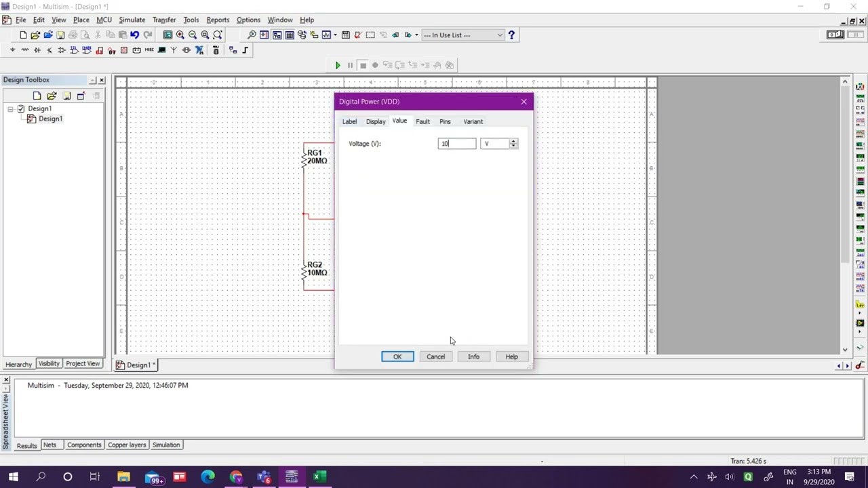Open the Find magnifier in toolbar
868x488 pixels.
[x=252, y=35]
